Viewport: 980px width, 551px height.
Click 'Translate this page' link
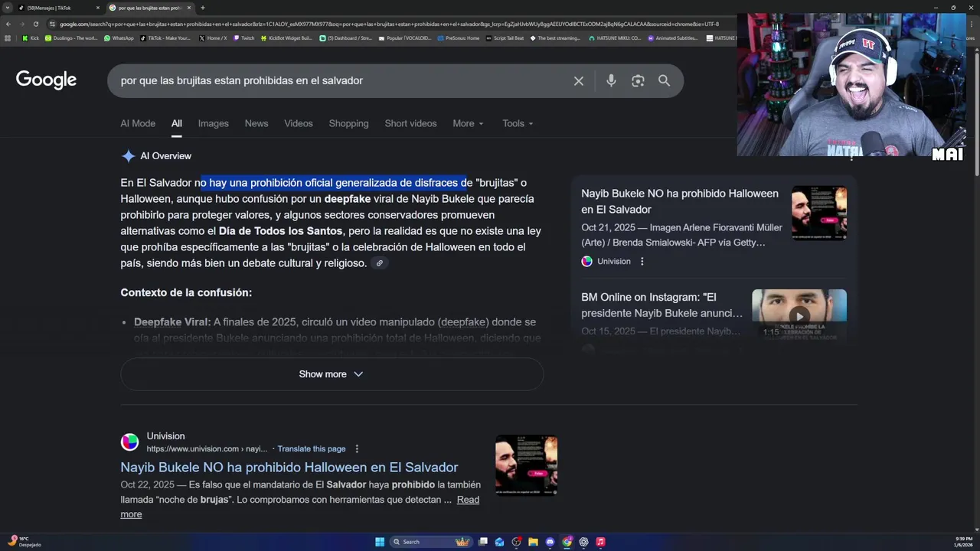tap(312, 449)
